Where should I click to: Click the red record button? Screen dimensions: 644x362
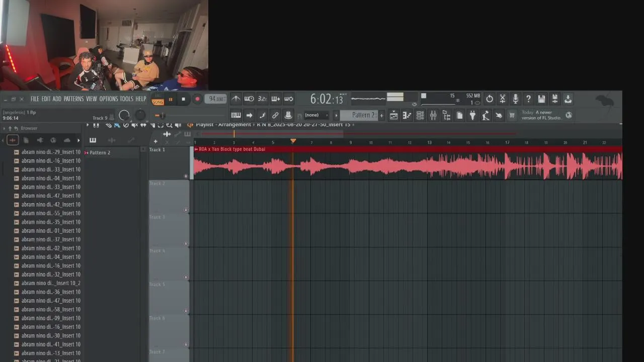coord(197,100)
